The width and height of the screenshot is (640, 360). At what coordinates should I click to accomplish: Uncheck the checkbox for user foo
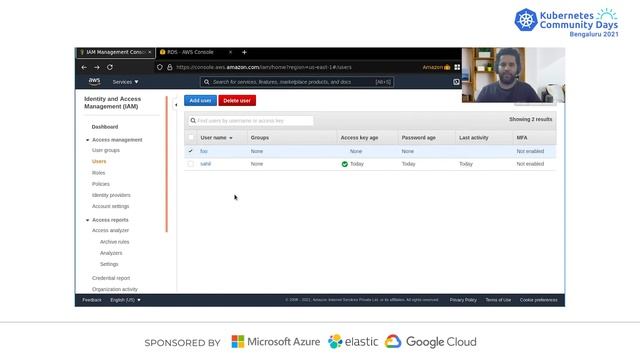[x=191, y=151]
